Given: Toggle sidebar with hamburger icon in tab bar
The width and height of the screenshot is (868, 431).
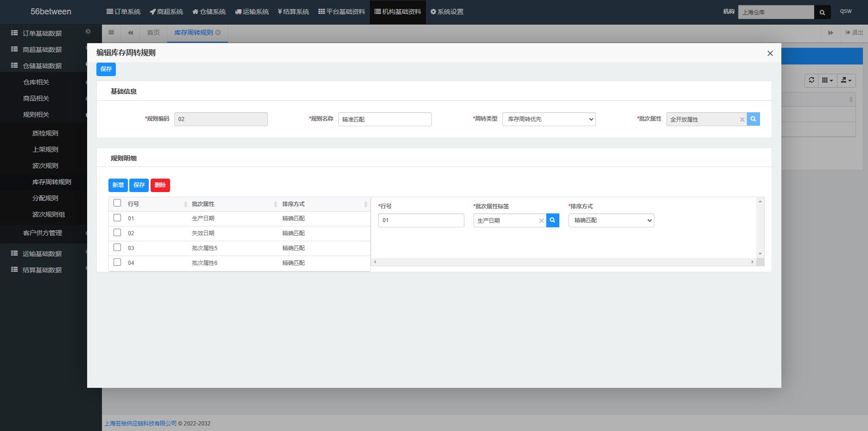Looking at the screenshot, I should (111, 32).
